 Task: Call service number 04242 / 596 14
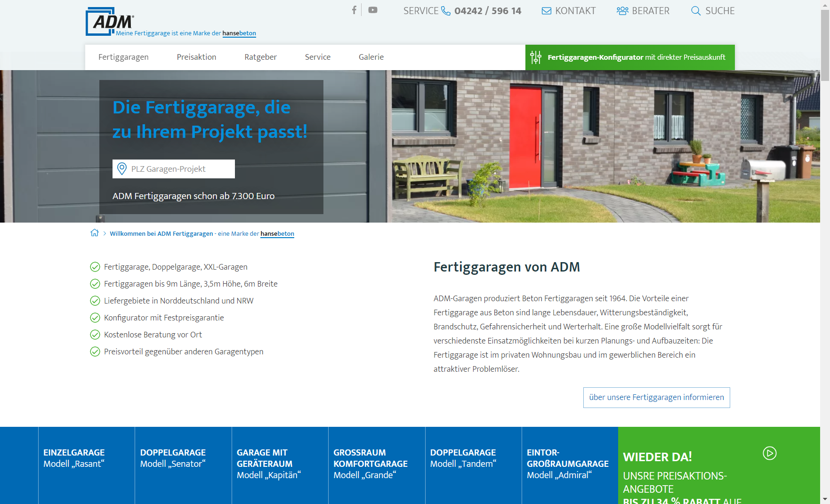coord(488,11)
